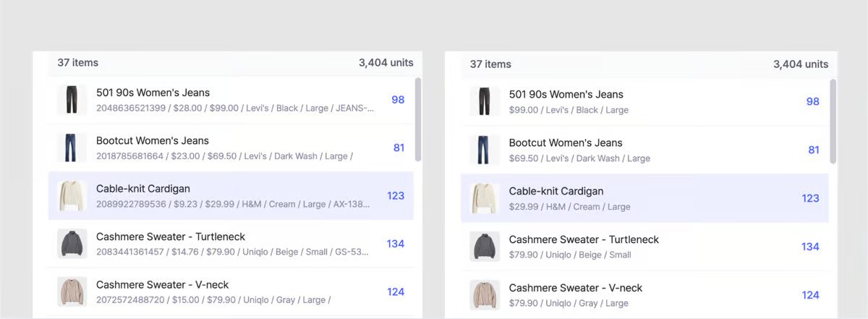This screenshot has height=319, width=868.
Task: Select 'Cashmere Sweater - V-neck' title in right list
Action: [x=576, y=288]
